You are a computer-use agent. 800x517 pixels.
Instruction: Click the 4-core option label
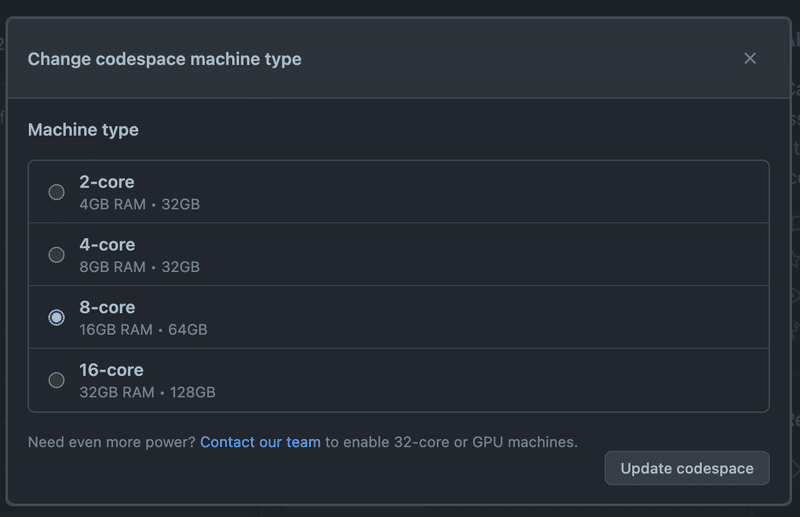[x=106, y=245]
